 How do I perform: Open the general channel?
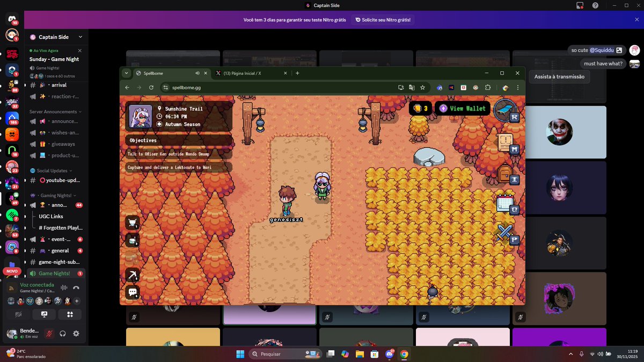pyautogui.click(x=55, y=250)
